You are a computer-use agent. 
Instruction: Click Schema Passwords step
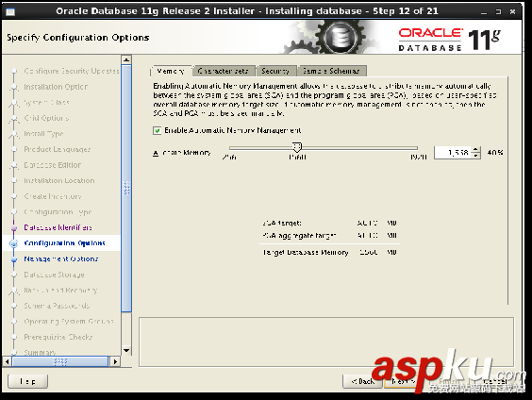(57, 306)
